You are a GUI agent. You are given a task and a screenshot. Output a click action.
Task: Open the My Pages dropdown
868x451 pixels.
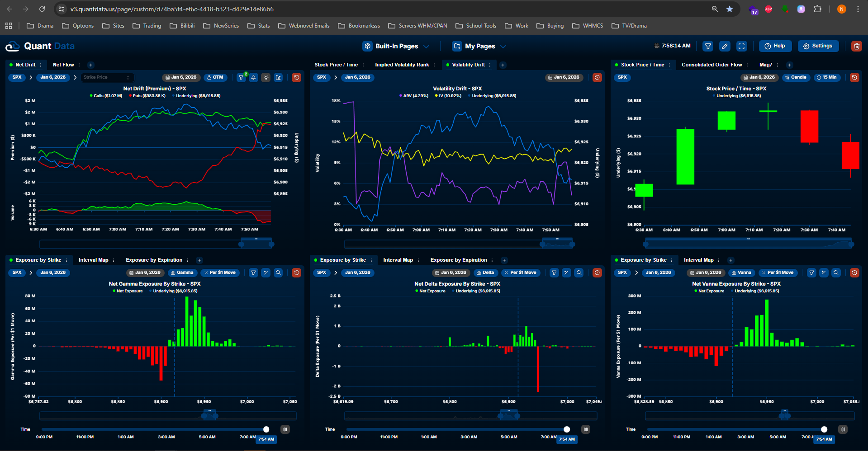(479, 46)
